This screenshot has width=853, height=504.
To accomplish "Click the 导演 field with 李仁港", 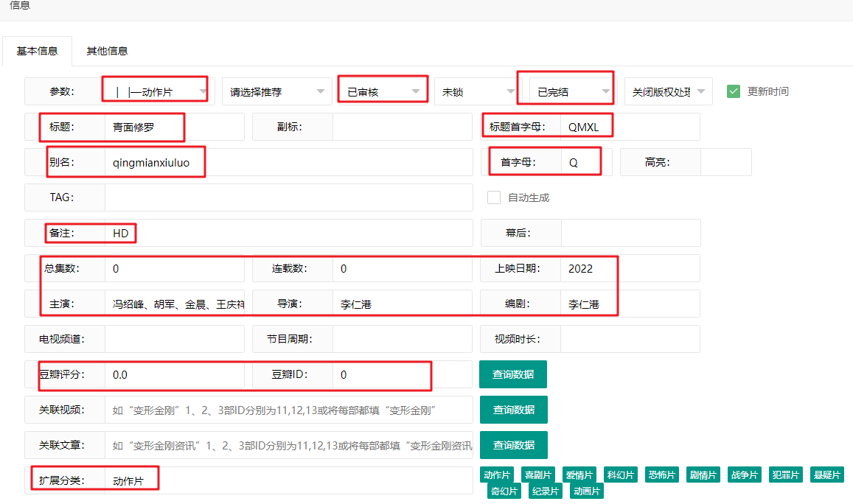I will click(402, 304).
